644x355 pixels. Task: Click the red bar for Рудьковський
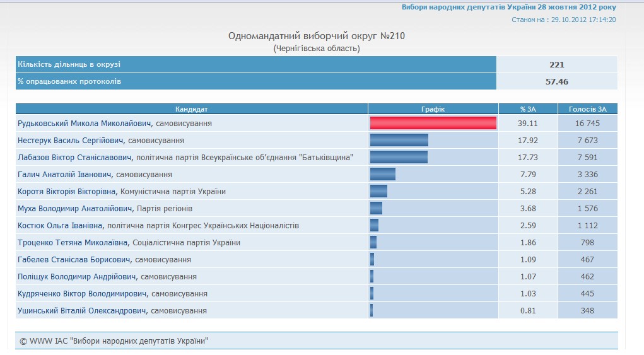433,123
